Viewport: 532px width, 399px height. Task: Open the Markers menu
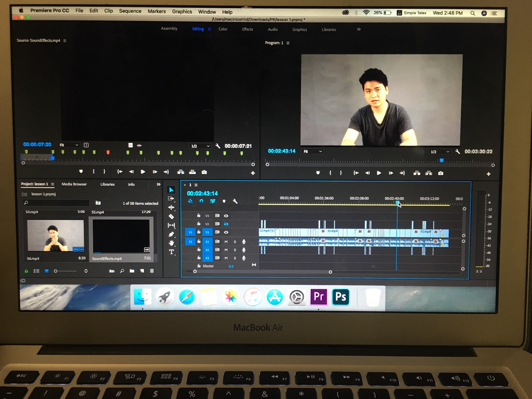[157, 11]
